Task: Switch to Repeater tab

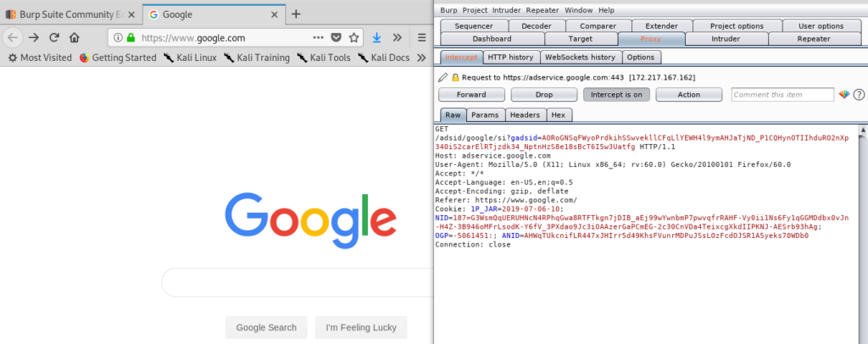Action: point(814,39)
